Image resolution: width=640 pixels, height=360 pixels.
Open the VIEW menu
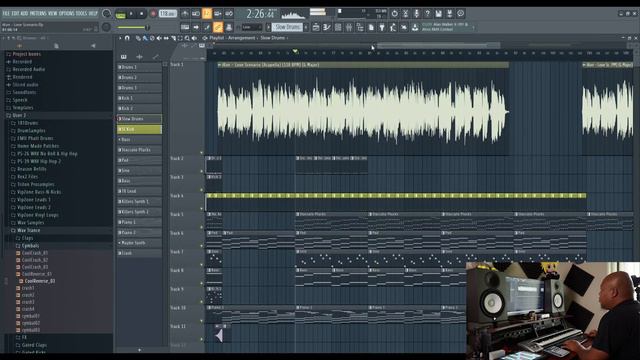[53, 13]
